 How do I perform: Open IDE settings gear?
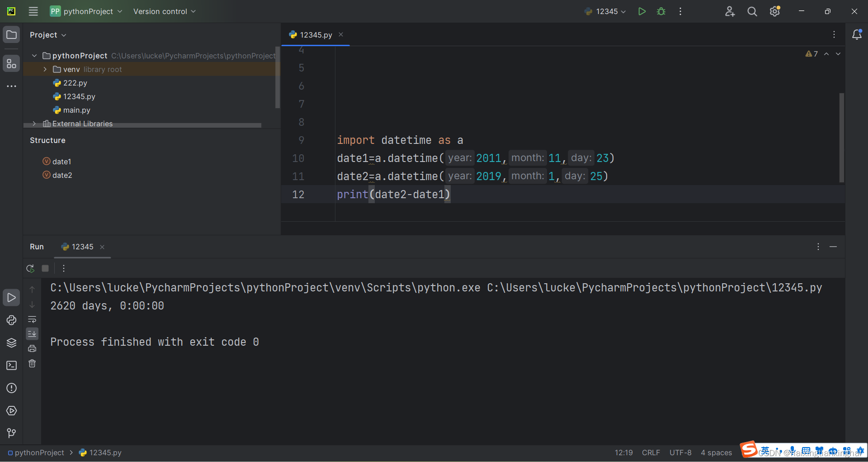click(775, 11)
